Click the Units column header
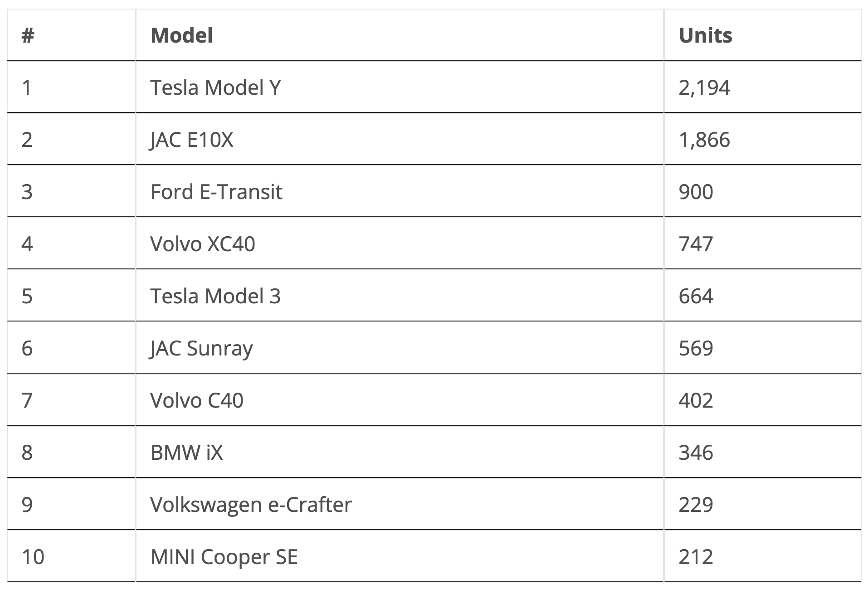 [x=705, y=35]
